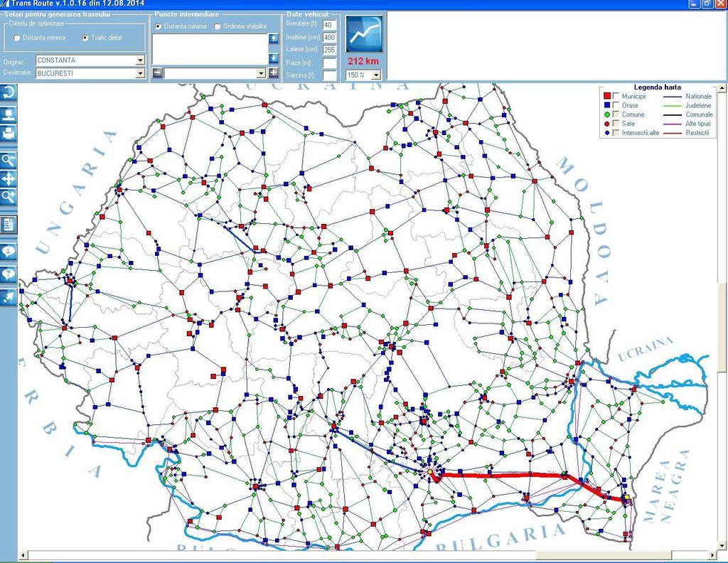Click the Latime width field
The image size is (728, 563).
(330, 50)
